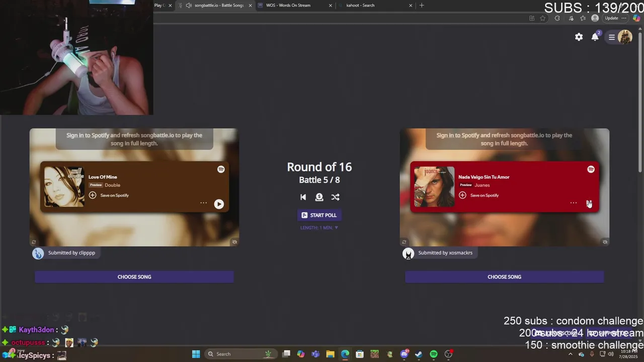644x362 pixels.
Task: Open the Double artist link
Action: point(112,185)
